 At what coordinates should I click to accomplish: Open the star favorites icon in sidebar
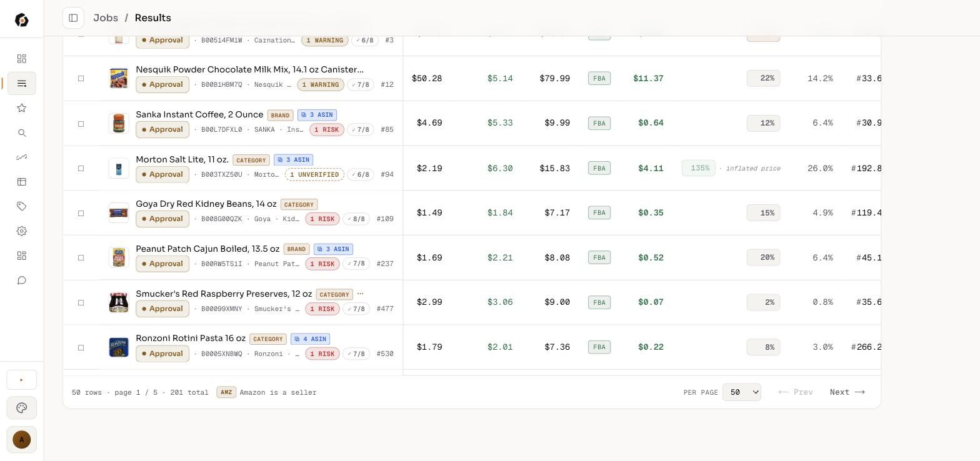pyautogui.click(x=22, y=108)
